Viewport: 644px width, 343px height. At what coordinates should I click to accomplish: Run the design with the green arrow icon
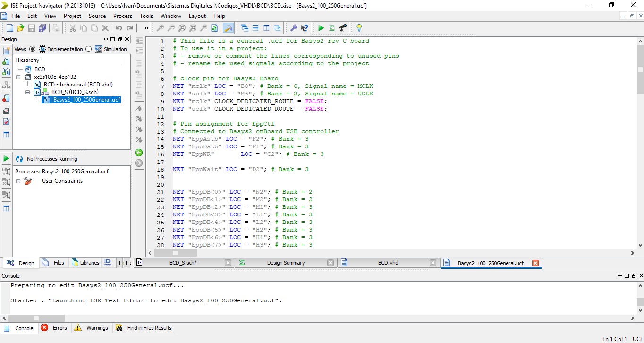pos(321,27)
